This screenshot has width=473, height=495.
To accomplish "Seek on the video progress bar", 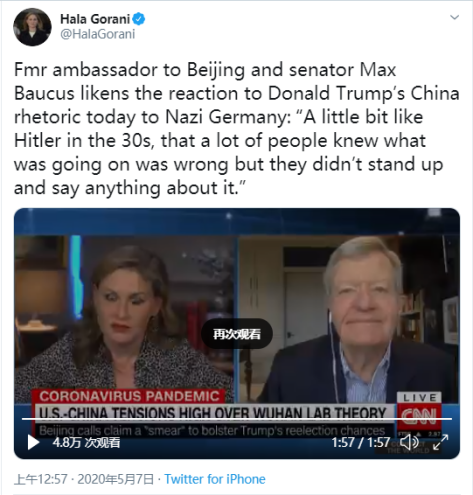I will pyautogui.click(x=237, y=419).
